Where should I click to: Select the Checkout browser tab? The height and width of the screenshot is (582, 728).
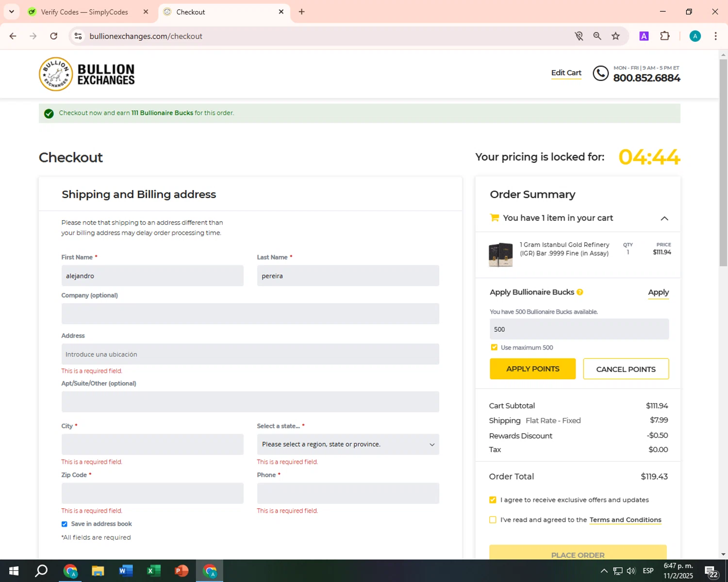pyautogui.click(x=224, y=12)
